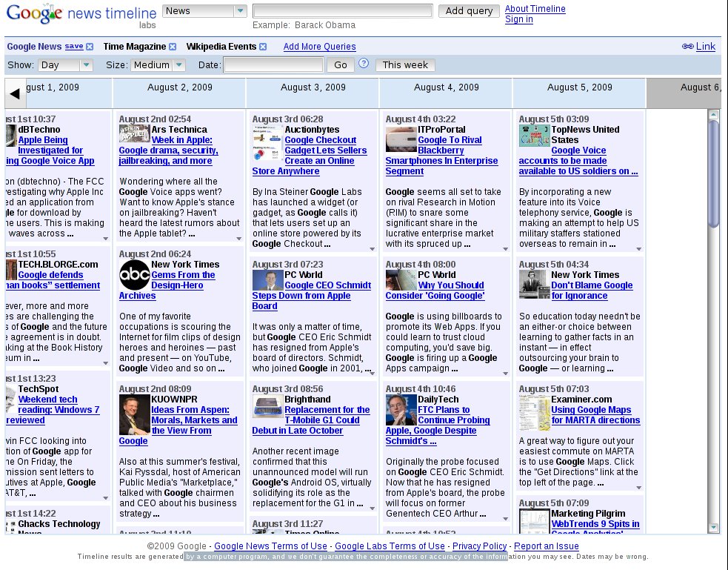Image resolution: width=728 pixels, height=570 pixels.
Task: Click the Examiner.com map thumbnail
Action: [534, 413]
